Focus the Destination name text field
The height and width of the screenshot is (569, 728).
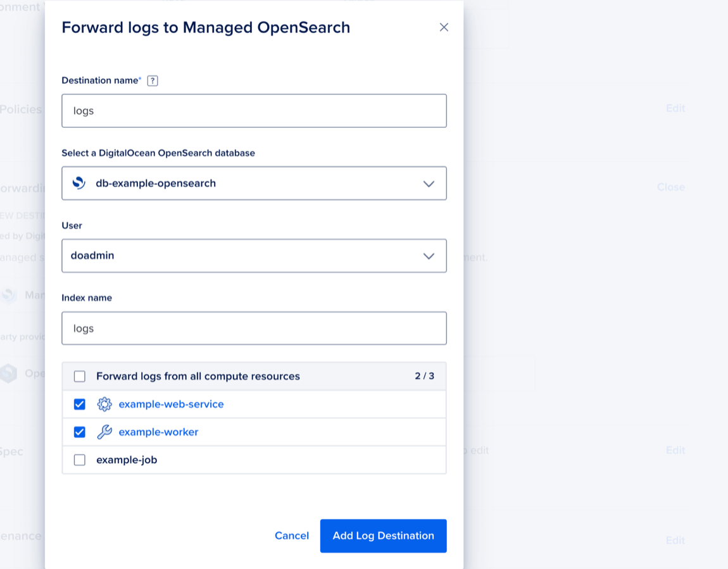point(253,111)
